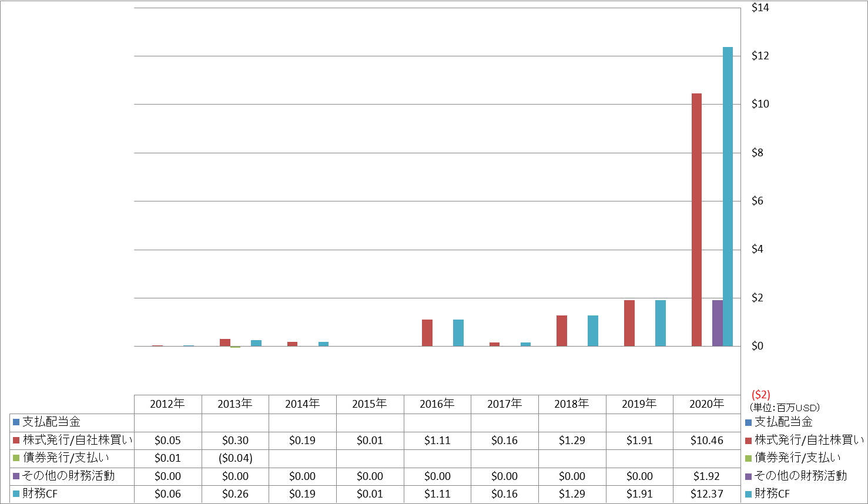Click the 2018年 column header
Viewport: 868px width, 504px height.
point(572,404)
